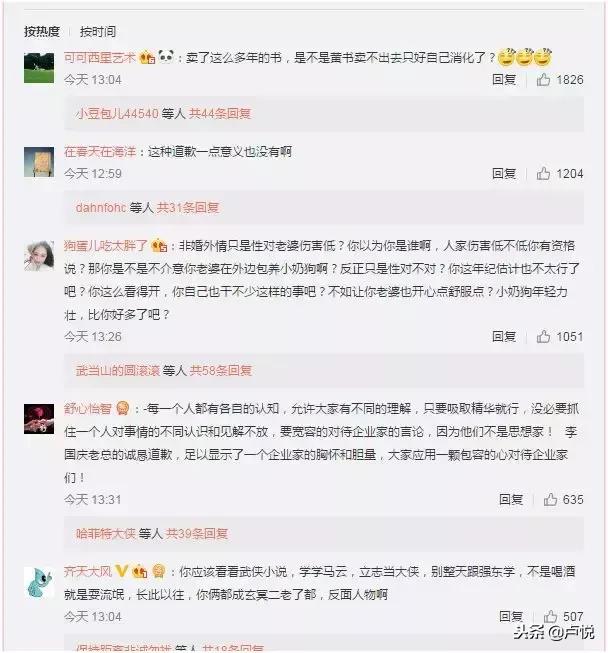Reply to the 今天 12:59 comment
The width and height of the screenshot is (608, 653).
click(504, 173)
